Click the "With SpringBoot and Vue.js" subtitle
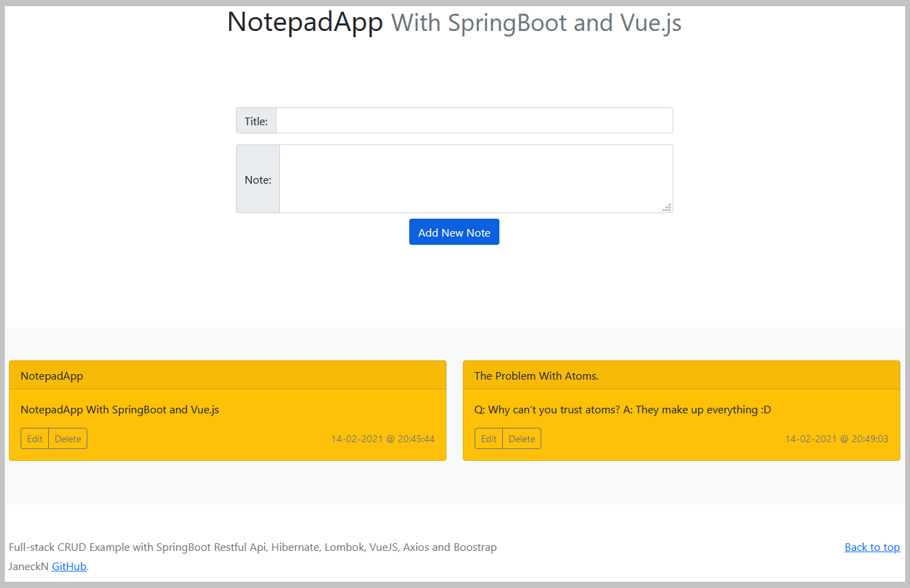The image size is (910, 588). pyautogui.click(x=536, y=23)
